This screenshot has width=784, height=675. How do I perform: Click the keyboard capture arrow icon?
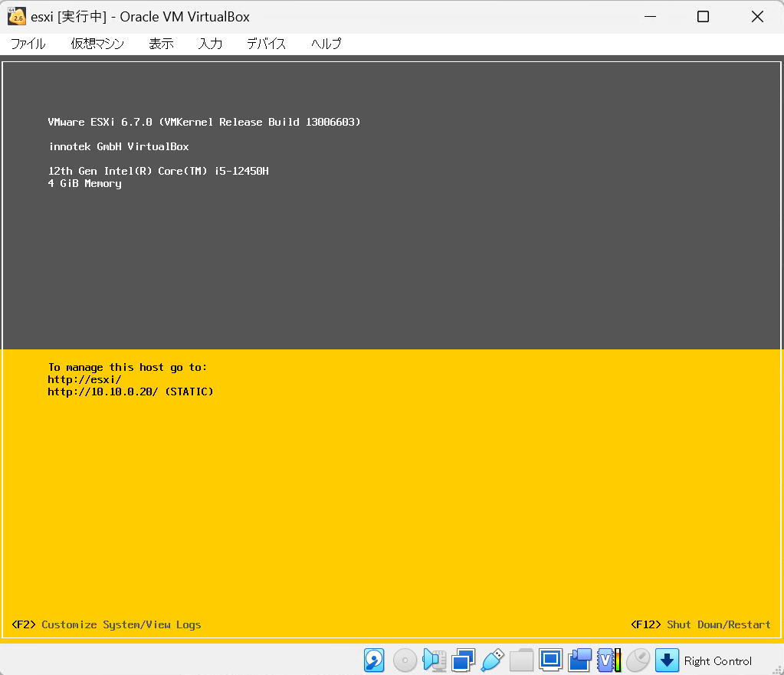tap(667, 660)
